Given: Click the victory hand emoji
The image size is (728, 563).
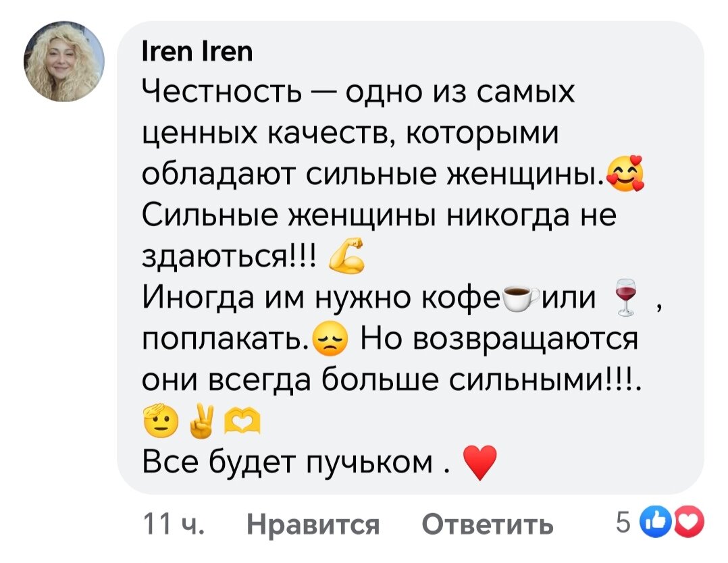Looking at the screenshot, I should [201, 421].
